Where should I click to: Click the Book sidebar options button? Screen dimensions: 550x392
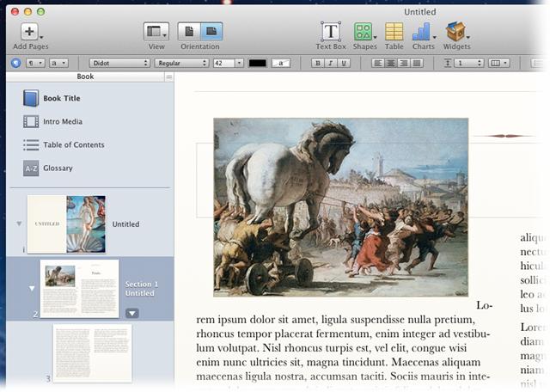point(169,77)
